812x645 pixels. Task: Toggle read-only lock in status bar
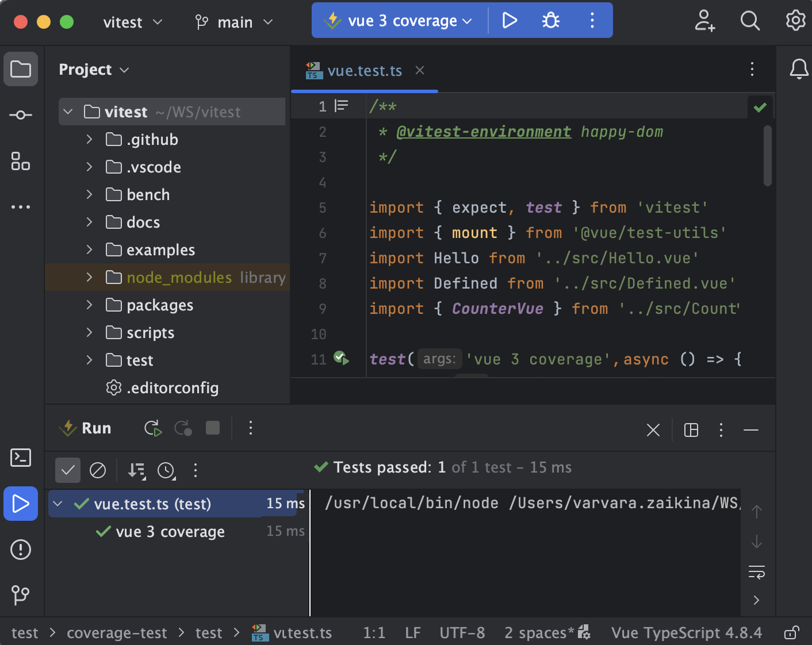click(x=791, y=633)
